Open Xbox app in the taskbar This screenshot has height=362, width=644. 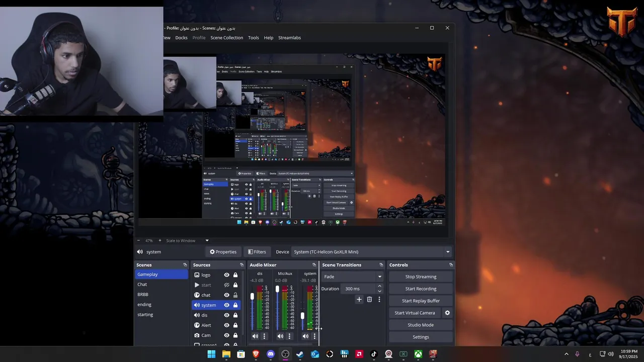(x=418, y=354)
